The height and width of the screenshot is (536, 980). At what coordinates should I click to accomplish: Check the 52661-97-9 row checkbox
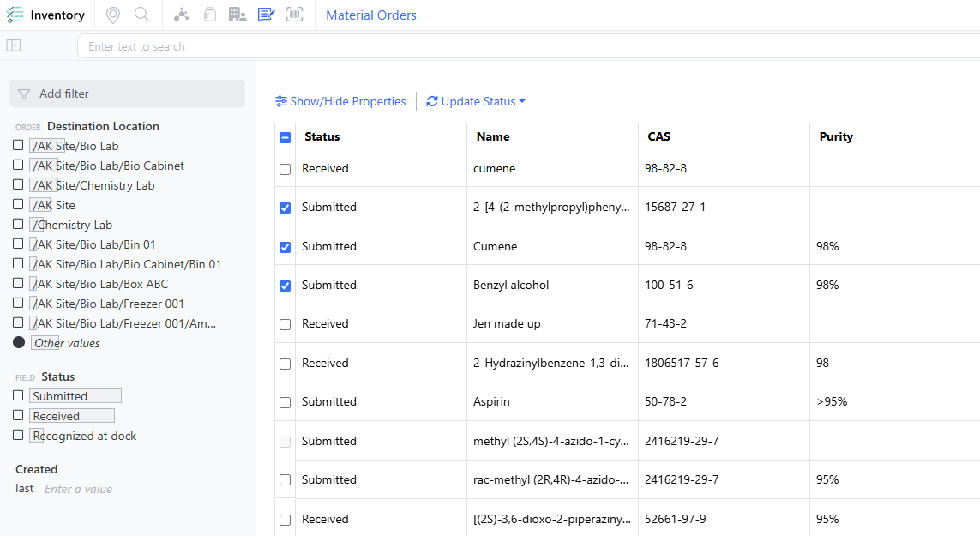point(285,521)
